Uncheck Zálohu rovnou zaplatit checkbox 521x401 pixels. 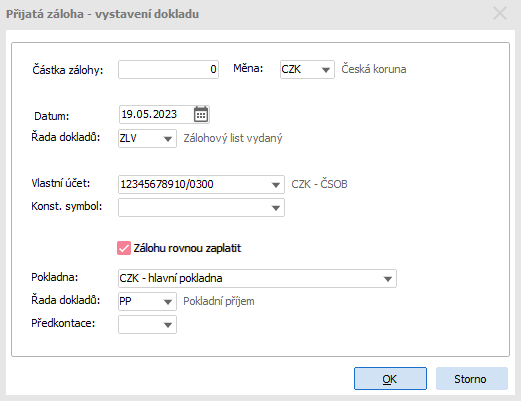(124, 248)
